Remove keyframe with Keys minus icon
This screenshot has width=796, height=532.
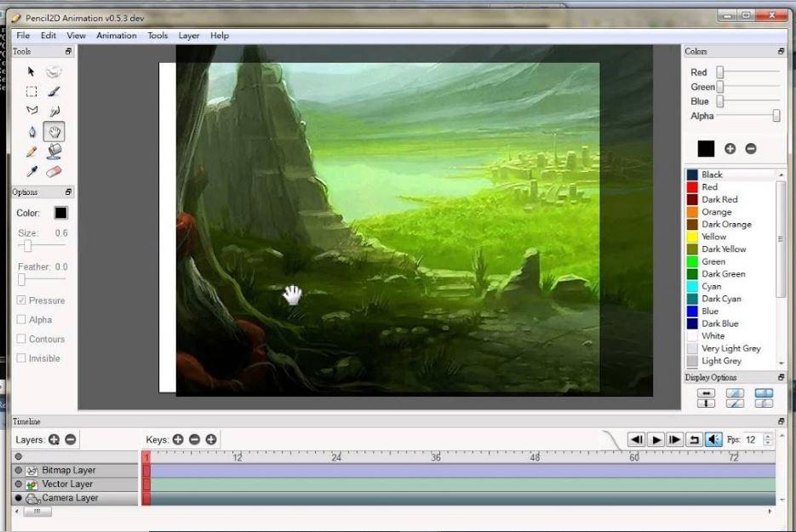coord(194,439)
